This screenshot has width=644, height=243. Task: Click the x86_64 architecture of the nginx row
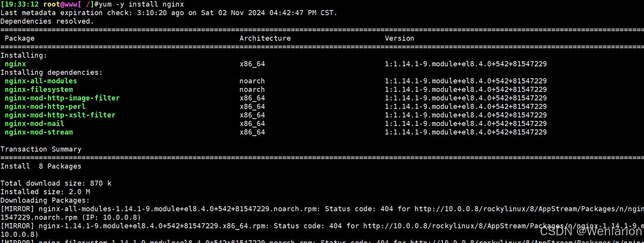pyautogui.click(x=252, y=64)
